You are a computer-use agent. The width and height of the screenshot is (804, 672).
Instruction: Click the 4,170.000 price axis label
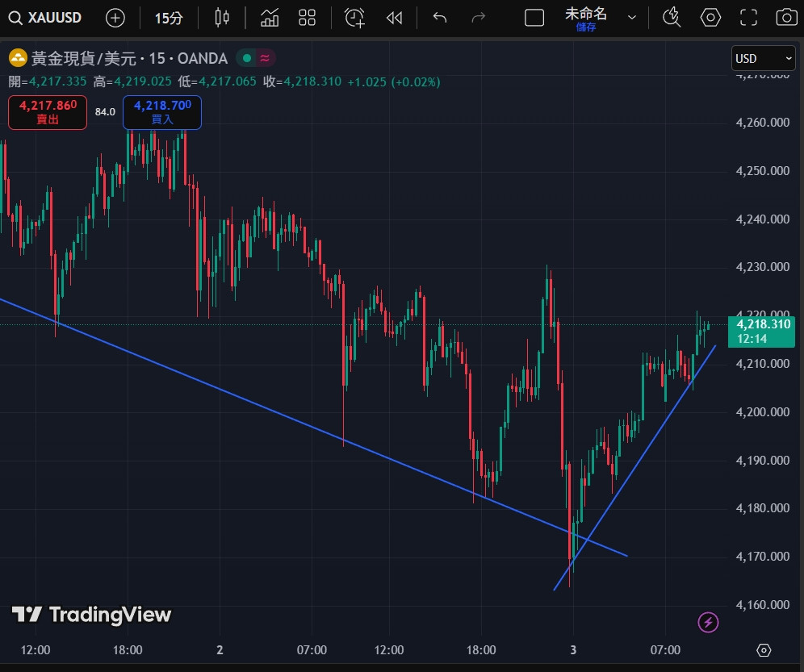pyautogui.click(x=763, y=556)
